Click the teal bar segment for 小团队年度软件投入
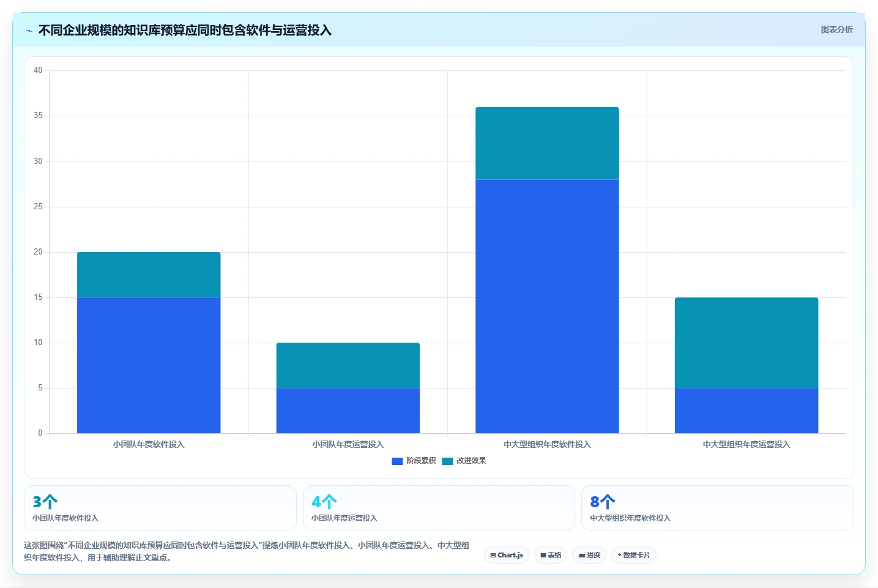This screenshot has height=588, width=878. point(149,275)
